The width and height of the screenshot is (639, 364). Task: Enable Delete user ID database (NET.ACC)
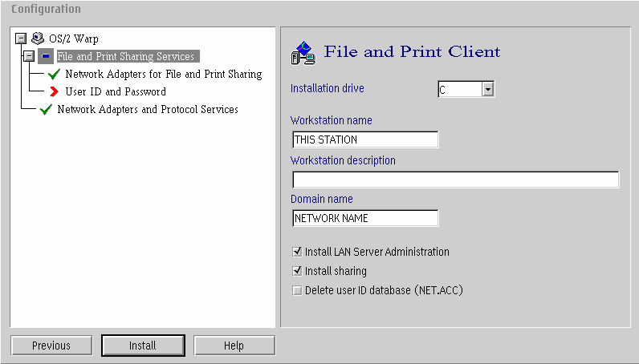297,290
